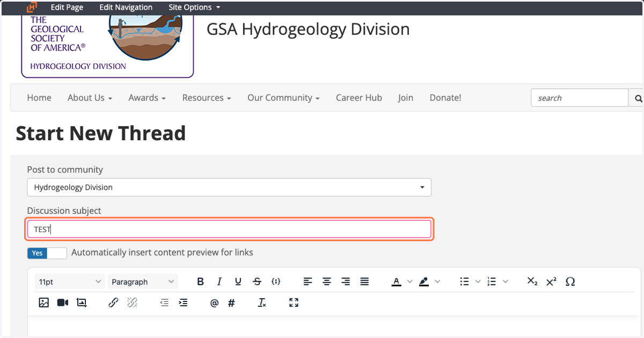Image resolution: width=644 pixels, height=338 pixels.
Task: Open the highlight color picker arrow
Action: 437,282
